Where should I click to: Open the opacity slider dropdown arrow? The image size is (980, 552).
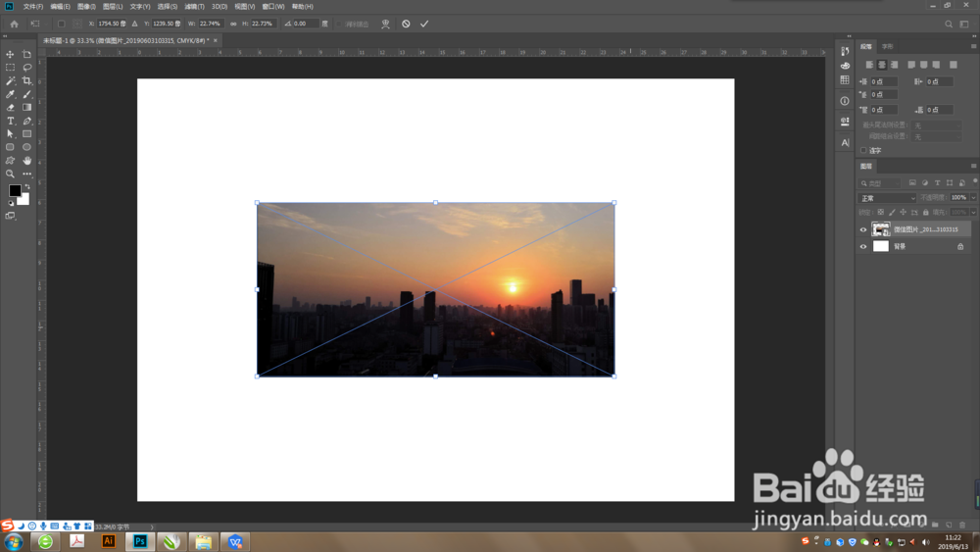973,197
